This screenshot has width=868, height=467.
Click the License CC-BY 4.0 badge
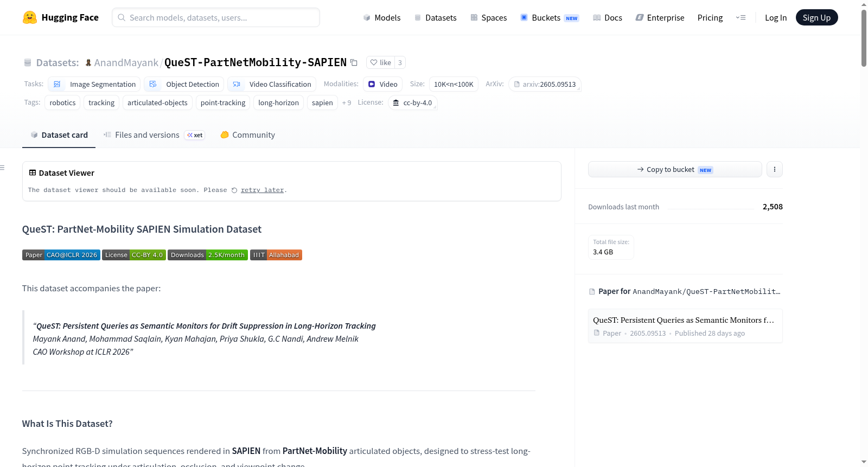[x=134, y=255]
